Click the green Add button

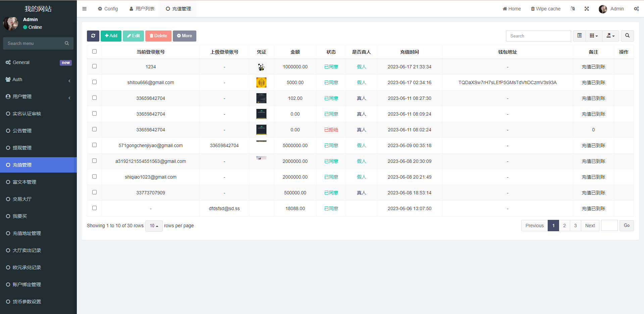tap(111, 36)
